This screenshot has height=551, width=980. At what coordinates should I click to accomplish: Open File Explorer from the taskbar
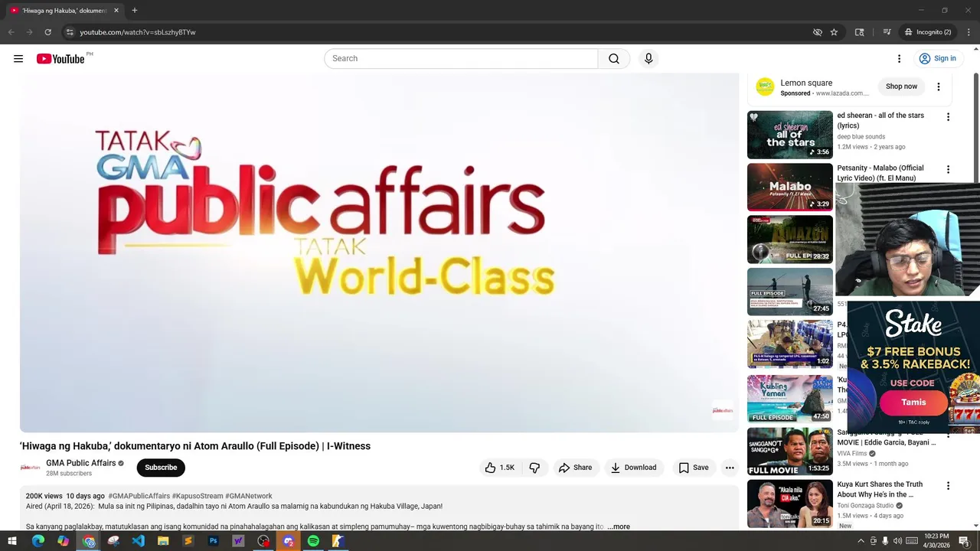163,541
